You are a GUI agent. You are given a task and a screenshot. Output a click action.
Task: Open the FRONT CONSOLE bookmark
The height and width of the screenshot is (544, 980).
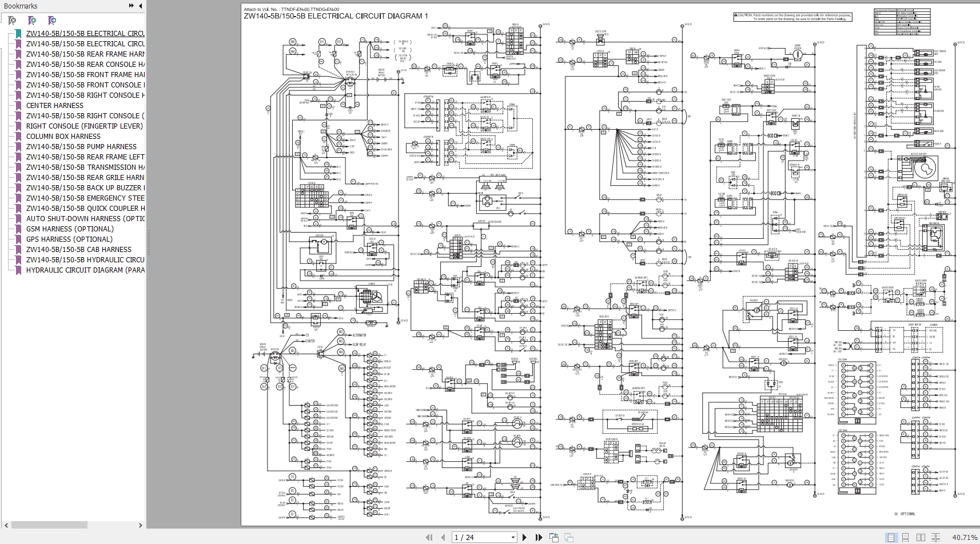point(85,85)
